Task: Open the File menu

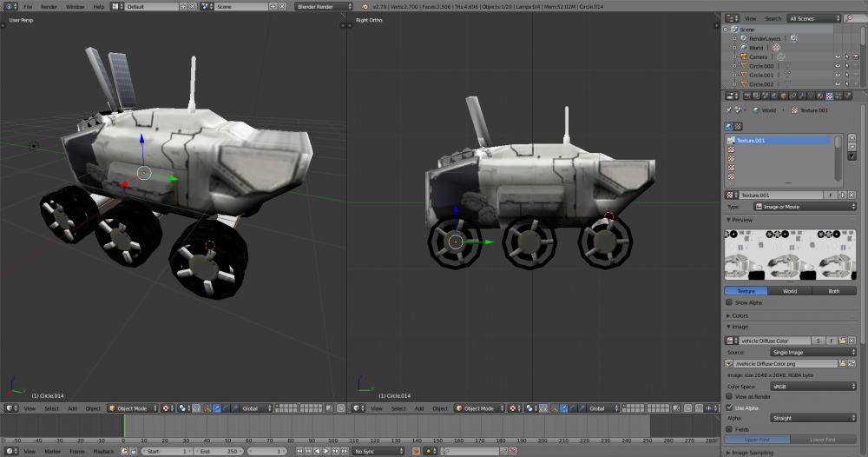Action: tap(28, 7)
